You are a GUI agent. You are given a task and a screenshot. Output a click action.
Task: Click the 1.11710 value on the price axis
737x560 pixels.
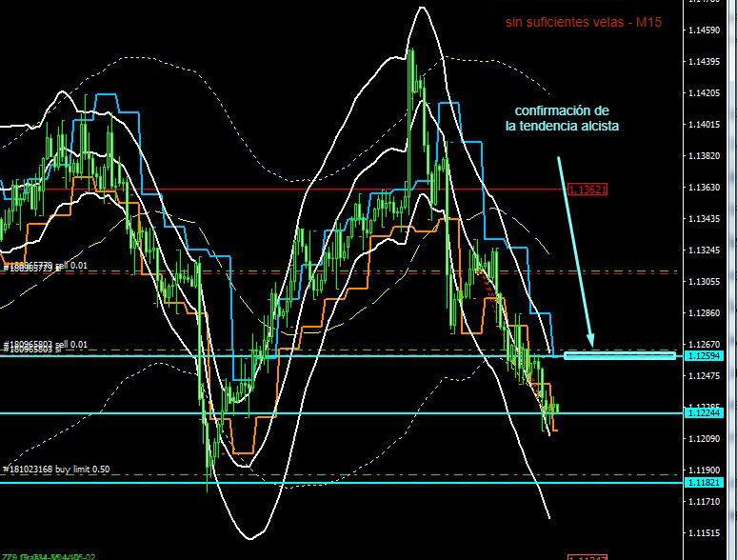704,501
